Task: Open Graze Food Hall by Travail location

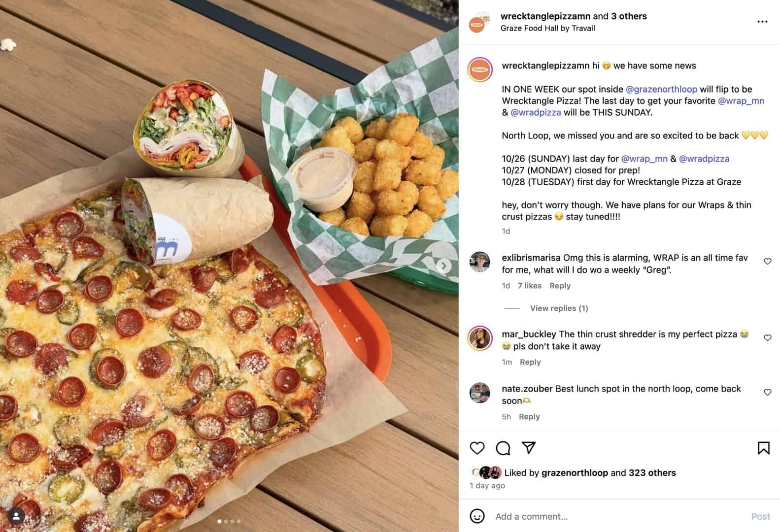Action: [x=547, y=28]
